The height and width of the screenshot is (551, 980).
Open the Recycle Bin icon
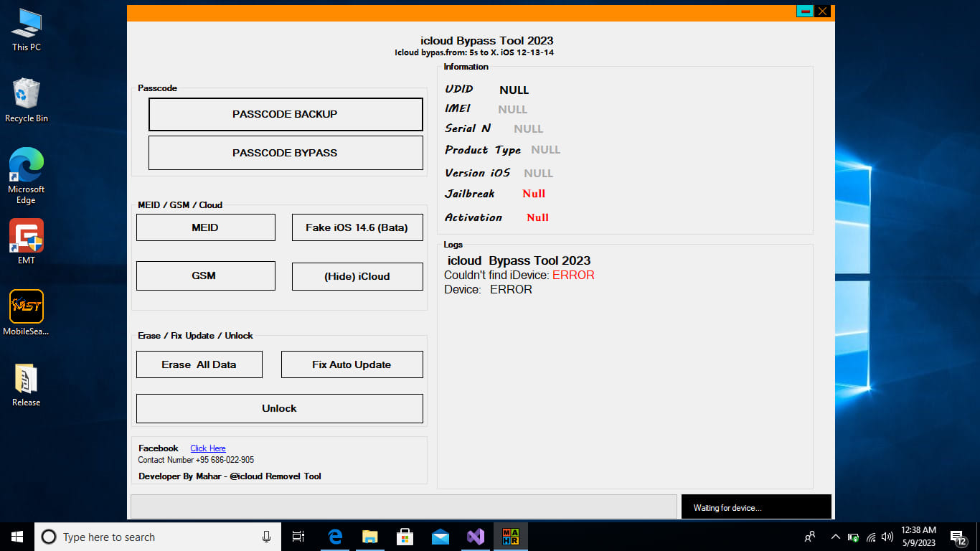coord(27,100)
